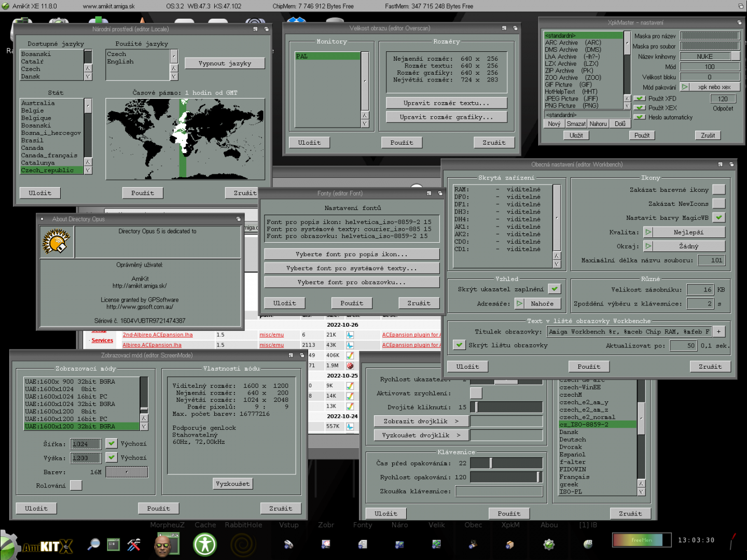747x560 pixels.
Task: Toggle Skrýt lištu obrazovky checkbox
Action: [459, 345]
